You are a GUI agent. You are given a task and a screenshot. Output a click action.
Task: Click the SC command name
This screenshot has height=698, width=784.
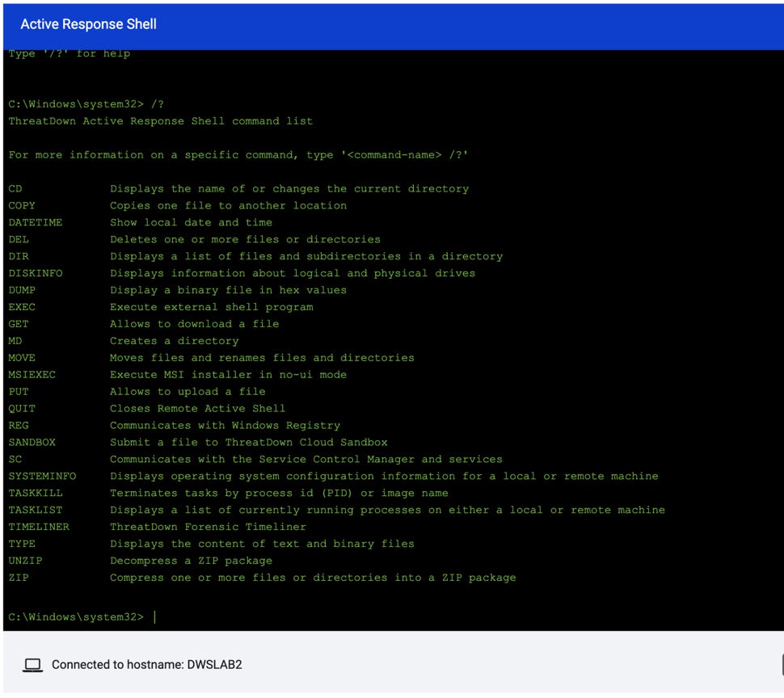(x=15, y=460)
